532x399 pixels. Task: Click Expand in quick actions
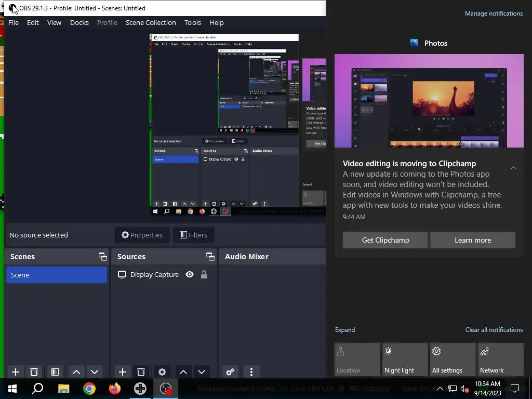(345, 330)
